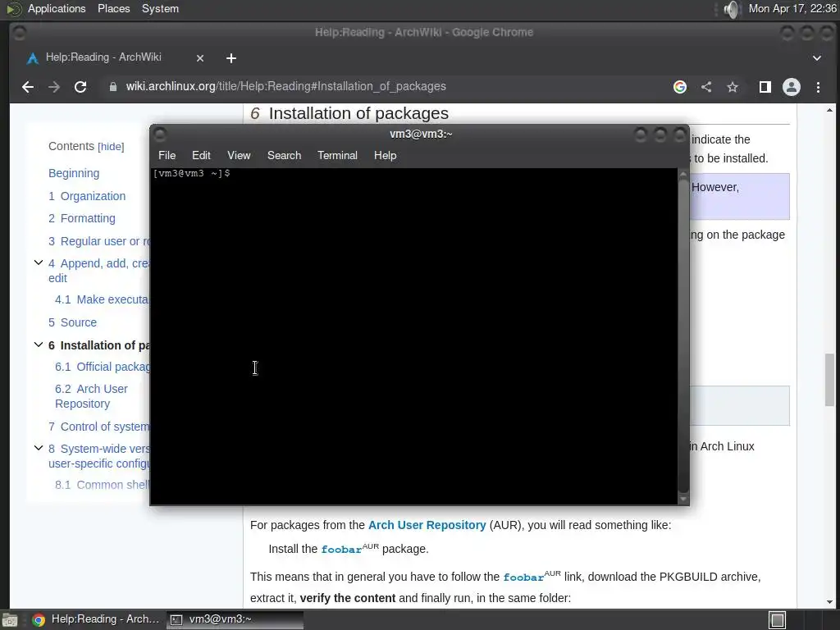The height and width of the screenshot is (630, 840).
Task: Jump to Beginning in contents
Action: coord(74,174)
